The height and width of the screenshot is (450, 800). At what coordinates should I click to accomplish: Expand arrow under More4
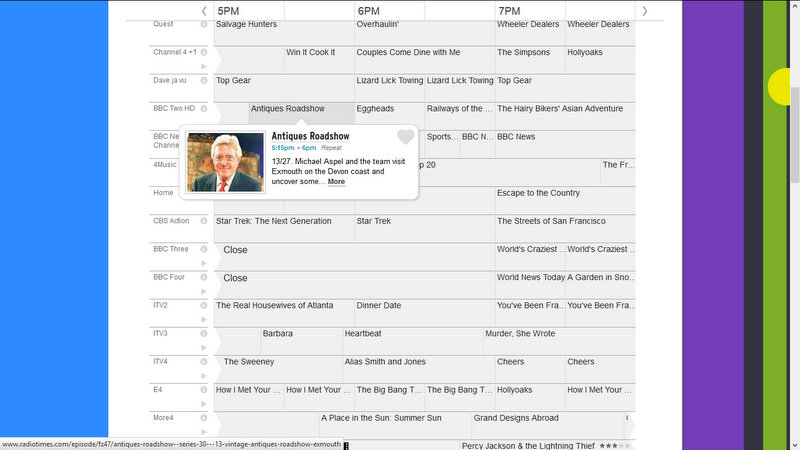(x=204, y=432)
